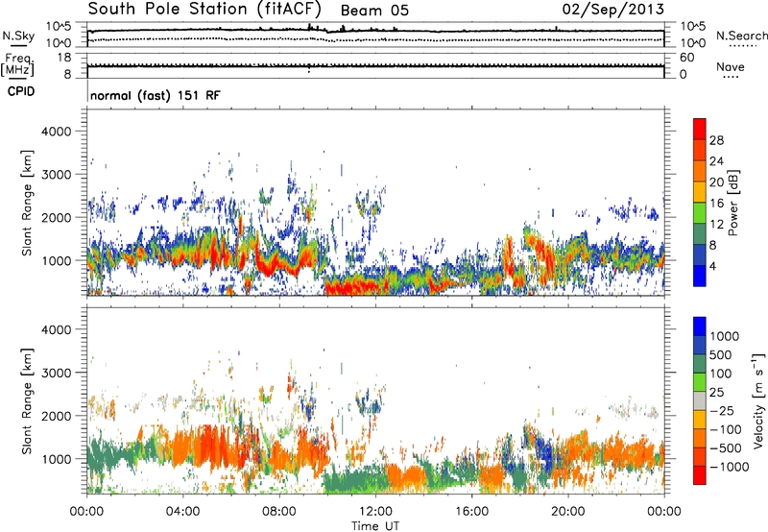Click the 'Nave' legend label
This screenshot has width=768, height=532.
[x=731, y=66]
